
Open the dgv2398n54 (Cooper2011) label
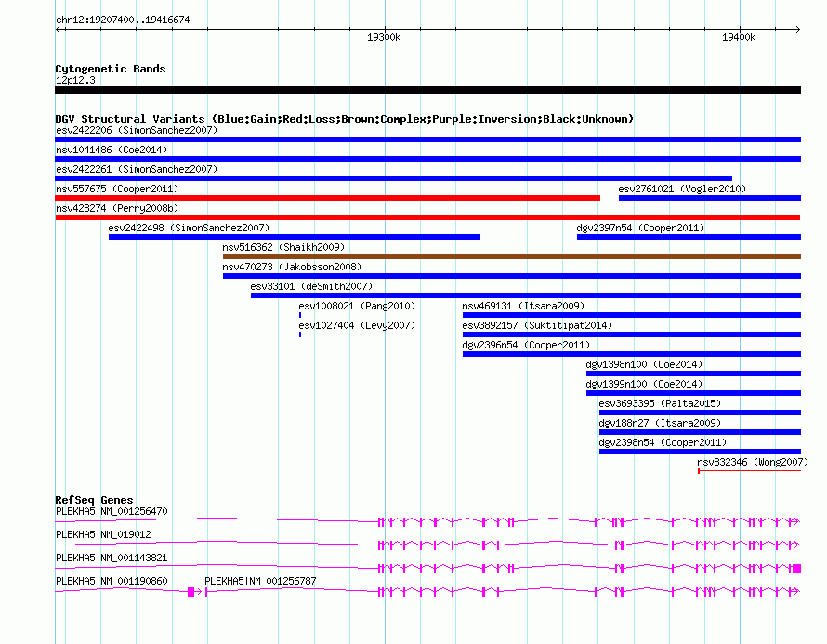pyautogui.click(x=663, y=442)
